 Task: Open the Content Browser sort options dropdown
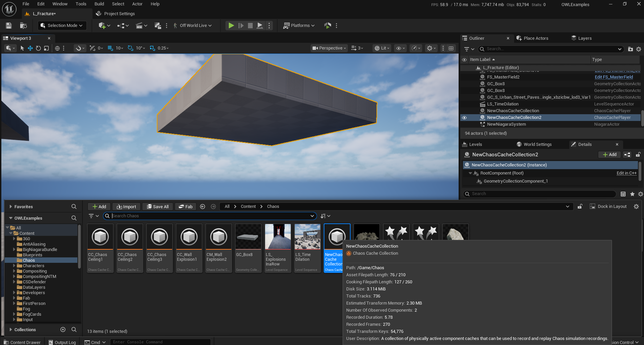pyautogui.click(x=325, y=216)
